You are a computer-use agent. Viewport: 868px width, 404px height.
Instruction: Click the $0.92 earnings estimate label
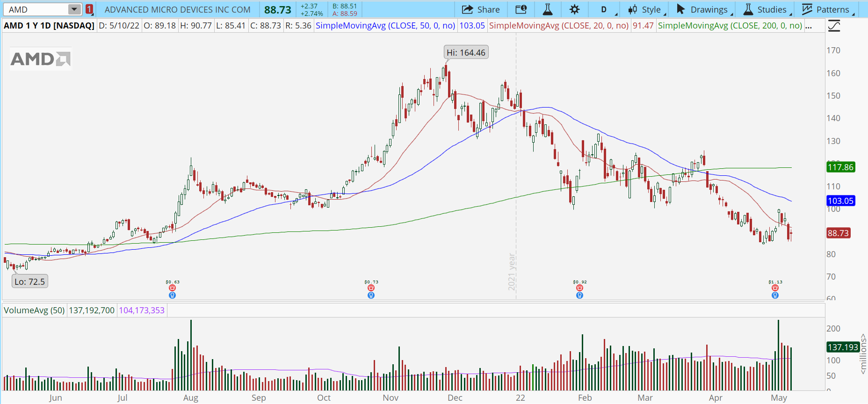[580, 282]
